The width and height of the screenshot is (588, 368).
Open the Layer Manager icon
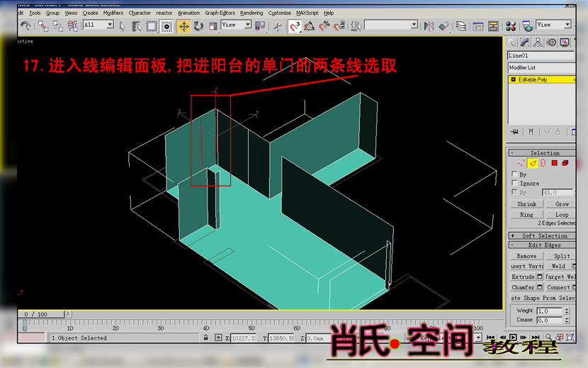[461, 26]
